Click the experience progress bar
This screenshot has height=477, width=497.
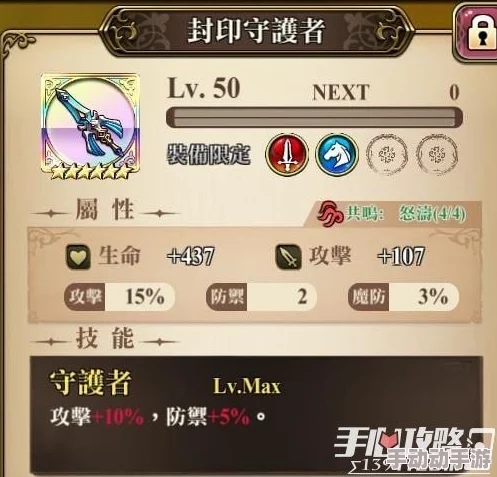click(314, 117)
